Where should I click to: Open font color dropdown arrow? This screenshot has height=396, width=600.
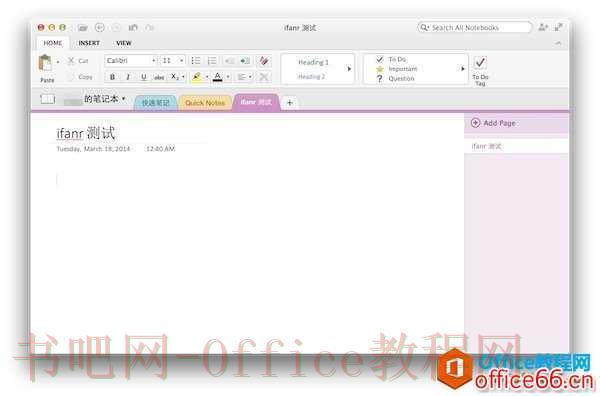228,77
